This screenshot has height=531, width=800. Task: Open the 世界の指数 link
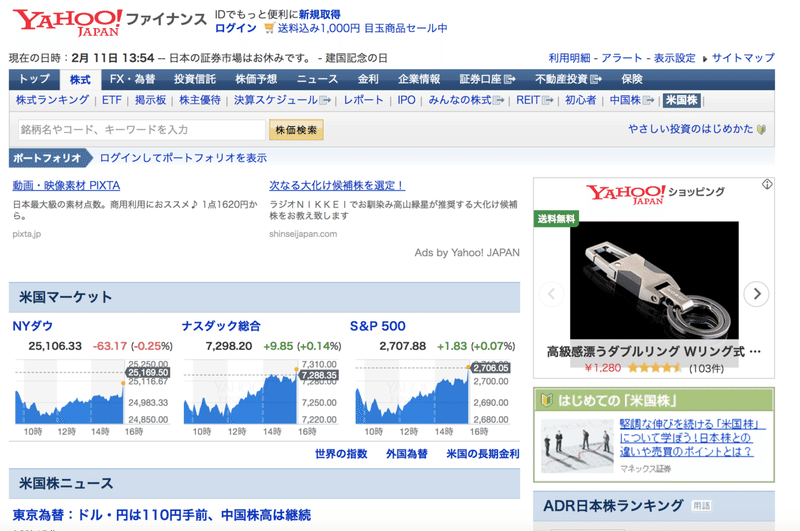point(341,453)
